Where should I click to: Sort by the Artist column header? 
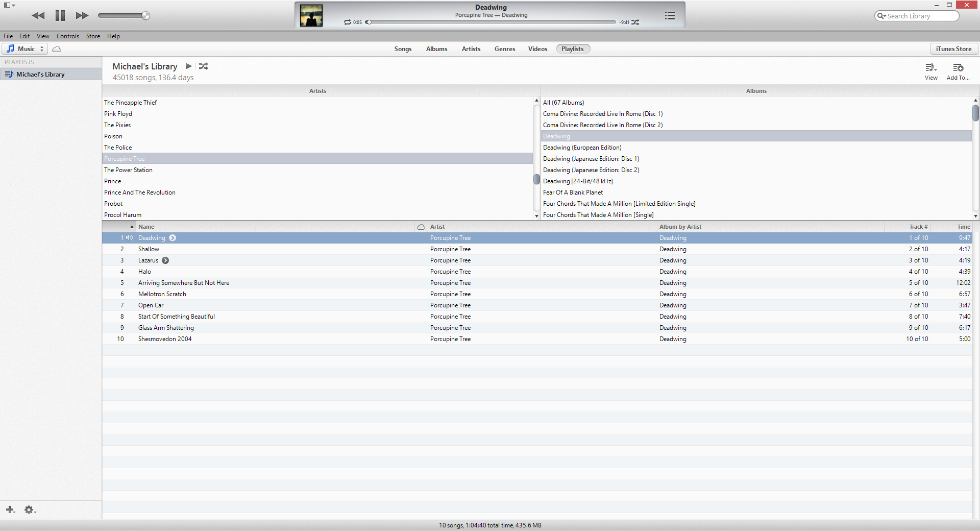542,227
